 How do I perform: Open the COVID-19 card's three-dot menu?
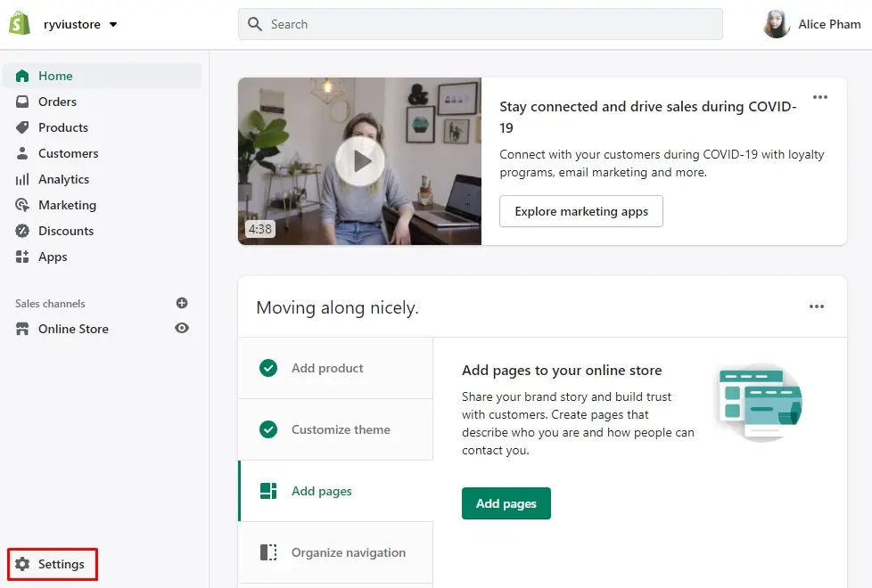pyautogui.click(x=819, y=97)
